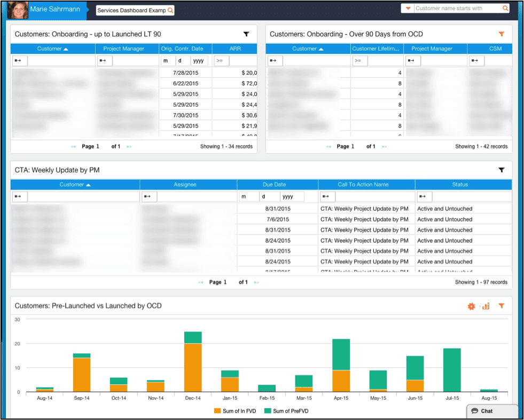The image size is (524, 420).
Task: Click search magnifier in dashboard name box
Action: [x=170, y=10]
